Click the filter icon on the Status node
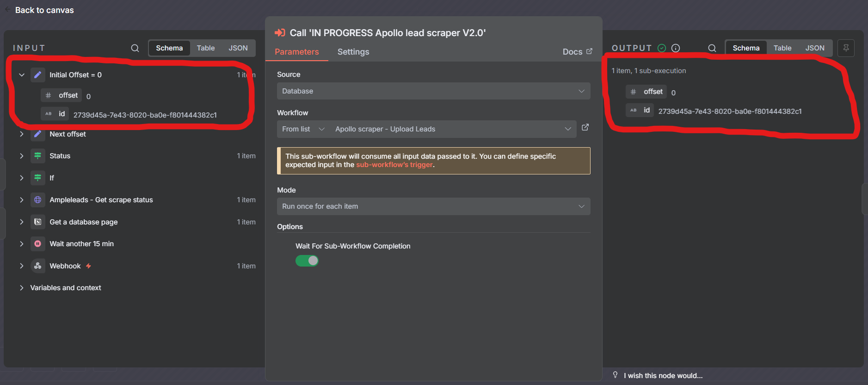The height and width of the screenshot is (385, 868). point(37,155)
